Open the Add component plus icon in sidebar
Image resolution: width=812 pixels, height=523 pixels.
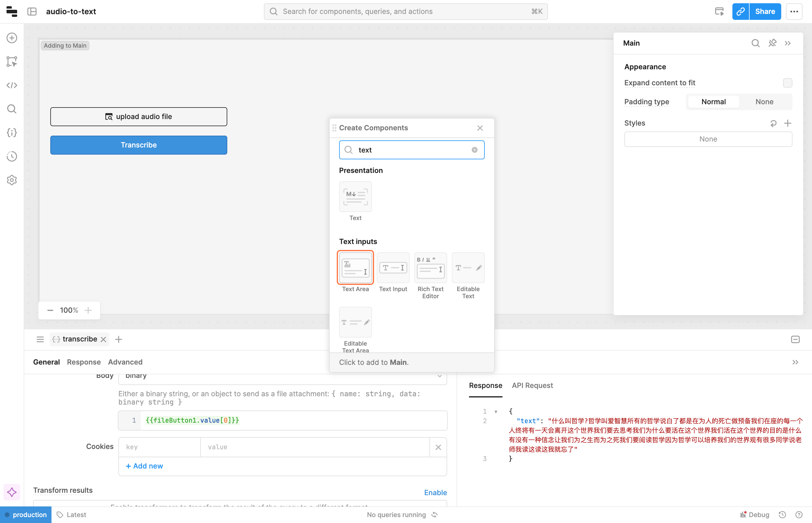click(12, 38)
